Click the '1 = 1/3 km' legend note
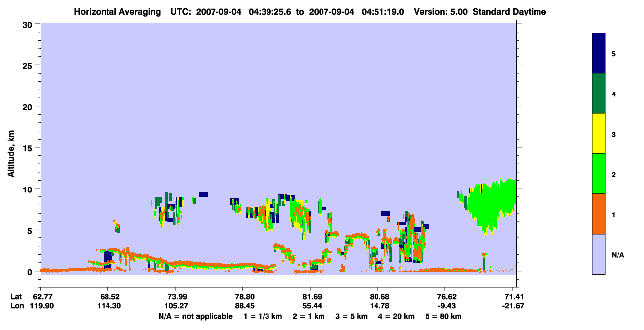 263,316
